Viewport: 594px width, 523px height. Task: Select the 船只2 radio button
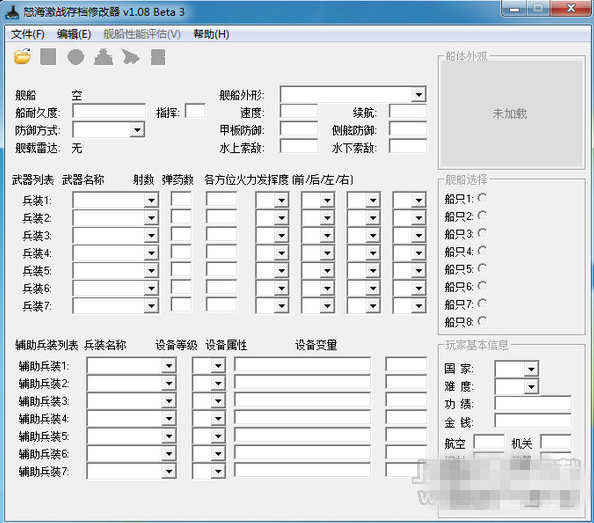click(x=482, y=215)
